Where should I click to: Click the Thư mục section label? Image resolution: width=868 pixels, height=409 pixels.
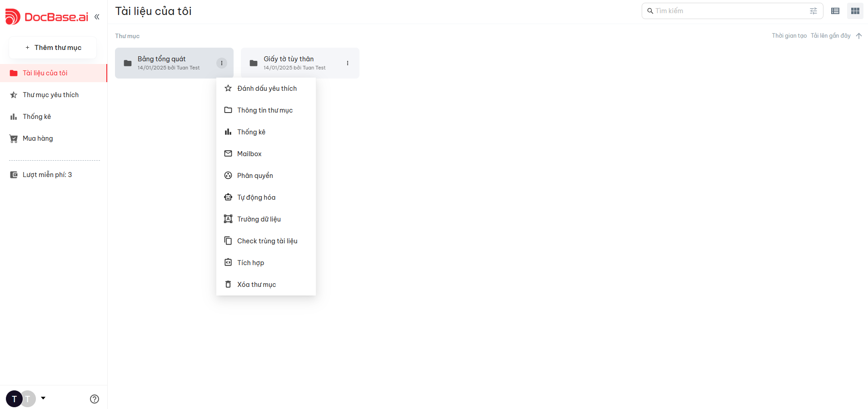point(127,36)
